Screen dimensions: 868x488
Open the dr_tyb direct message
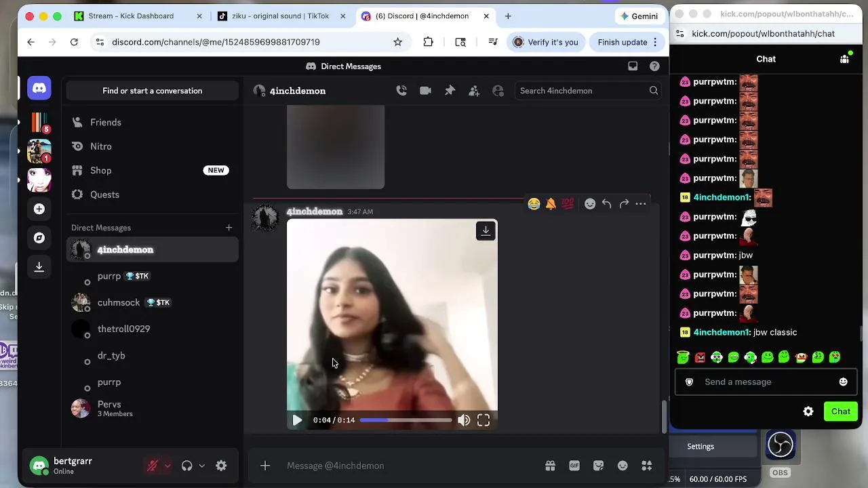tap(153, 356)
